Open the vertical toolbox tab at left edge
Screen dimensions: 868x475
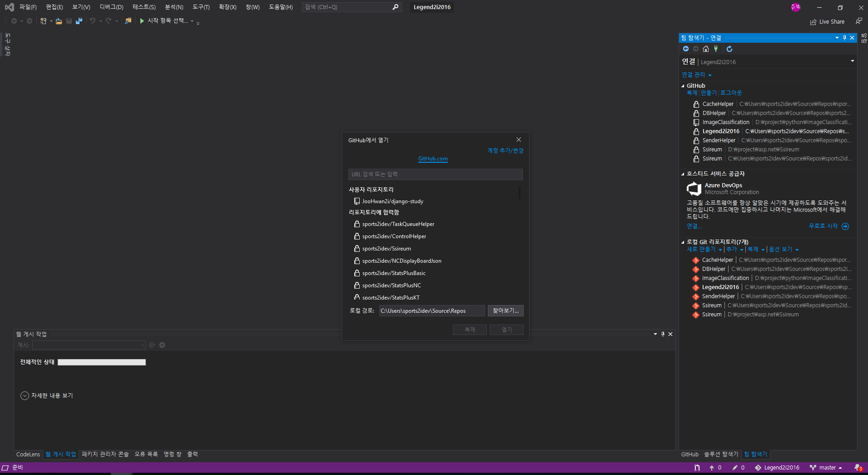(x=7, y=45)
